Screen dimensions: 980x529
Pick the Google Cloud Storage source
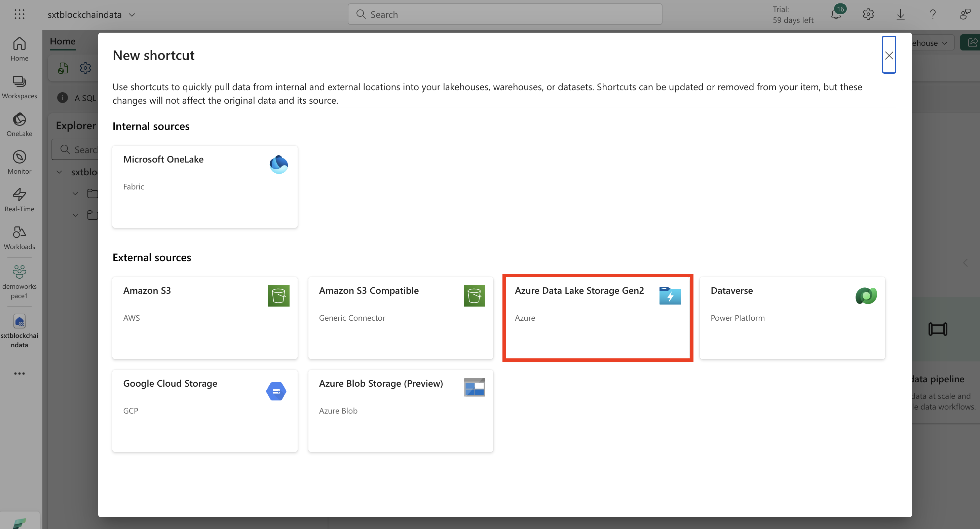[205, 410]
